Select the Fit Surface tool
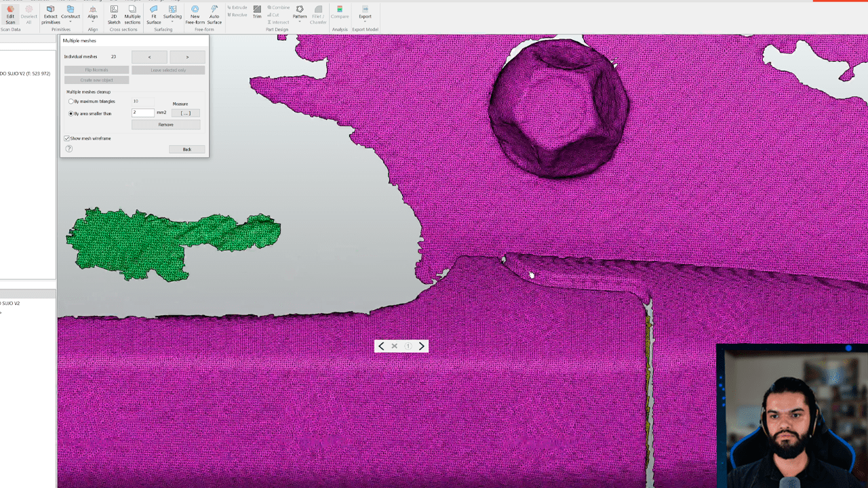Viewport: 868px width, 488px height. pos(154,14)
